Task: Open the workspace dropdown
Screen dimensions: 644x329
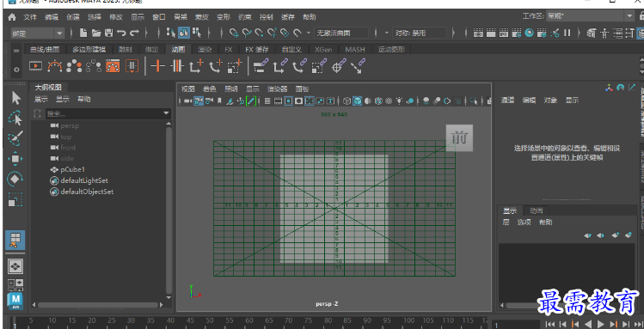Action: pyautogui.click(x=590, y=16)
